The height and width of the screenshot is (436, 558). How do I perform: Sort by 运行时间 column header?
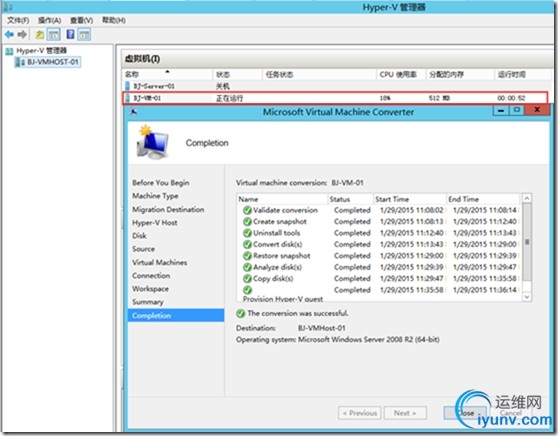[522, 74]
